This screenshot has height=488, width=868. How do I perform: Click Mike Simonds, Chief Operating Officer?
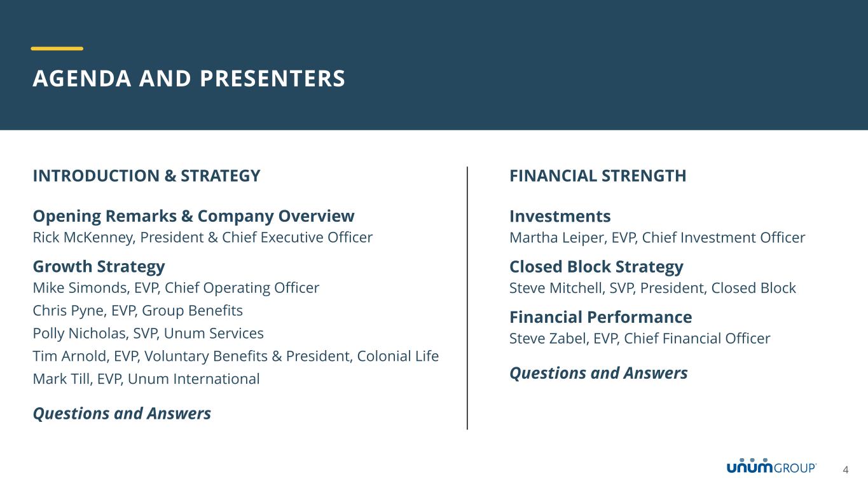click(x=176, y=288)
